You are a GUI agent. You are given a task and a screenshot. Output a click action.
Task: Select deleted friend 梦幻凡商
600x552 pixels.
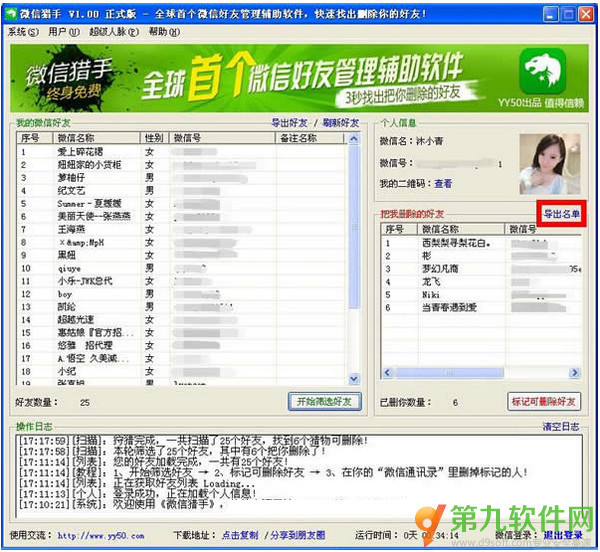coord(481,269)
